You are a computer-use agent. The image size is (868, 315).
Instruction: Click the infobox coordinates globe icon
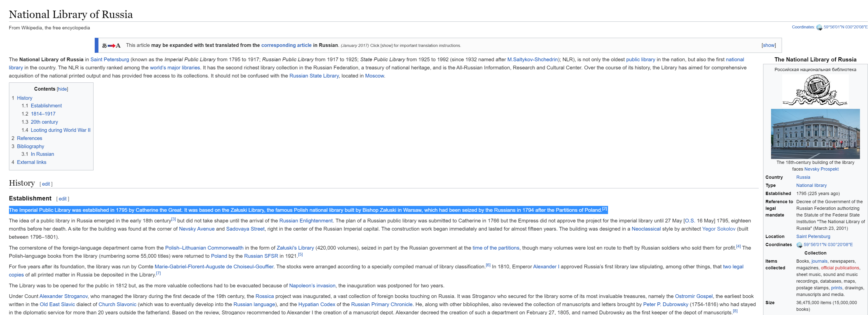pyautogui.click(x=799, y=245)
